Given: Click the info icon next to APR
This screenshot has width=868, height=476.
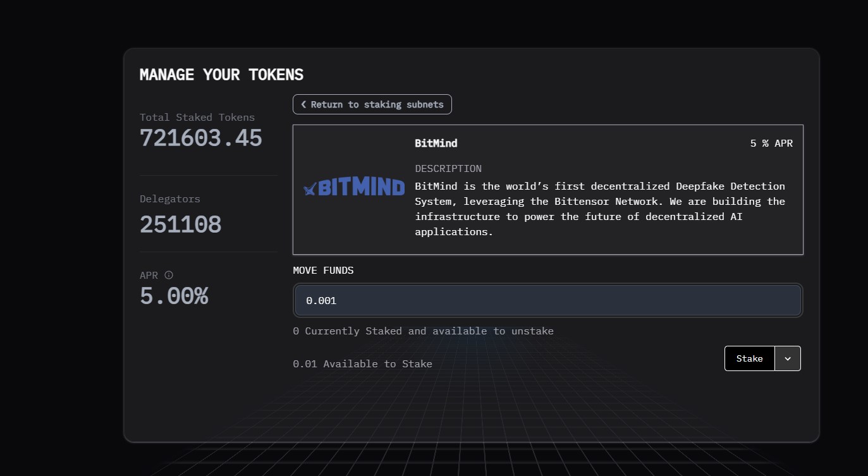Looking at the screenshot, I should 169,276.
